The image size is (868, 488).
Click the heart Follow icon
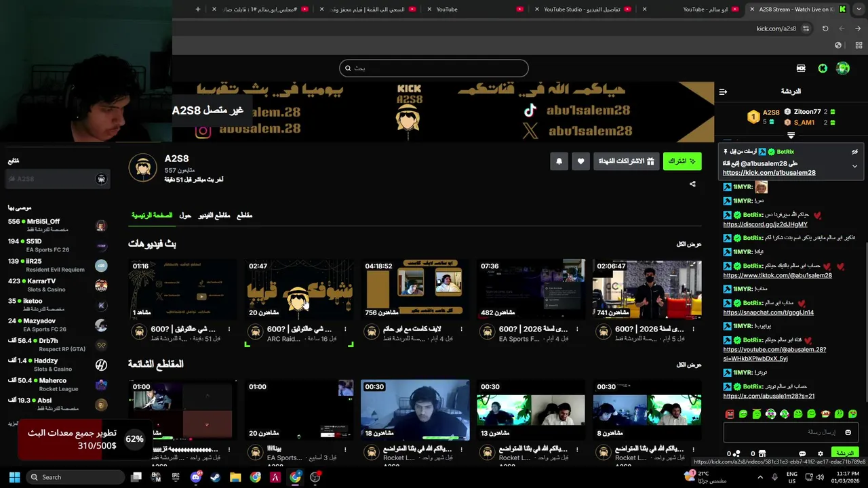point(580,161)
